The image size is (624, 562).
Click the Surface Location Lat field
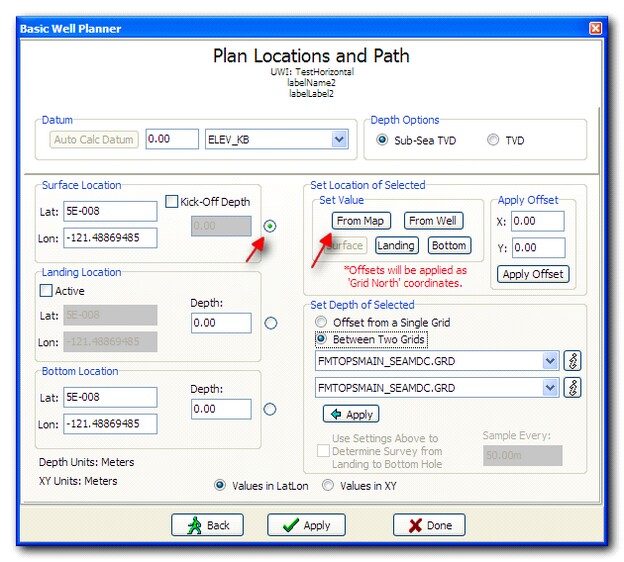[x=110, y=211]
